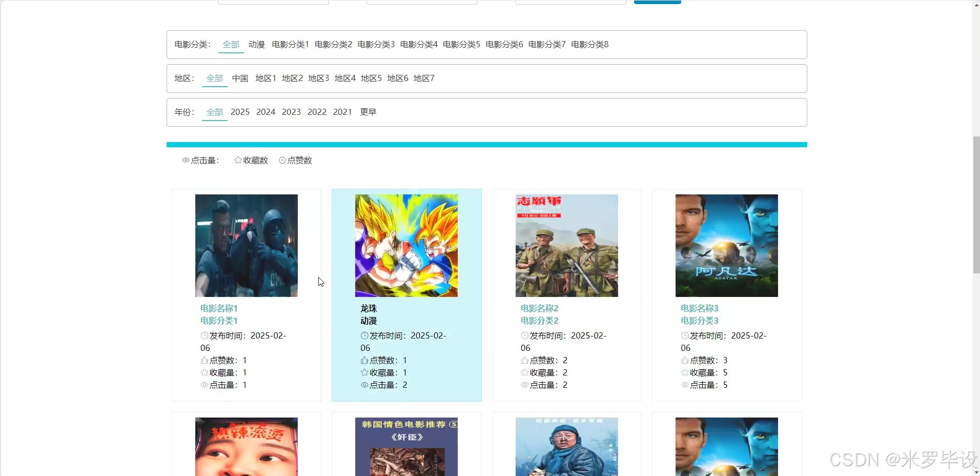Sort movies by 收藏数 star icon
Screen dimensions: 980x476
pos(238,161)
